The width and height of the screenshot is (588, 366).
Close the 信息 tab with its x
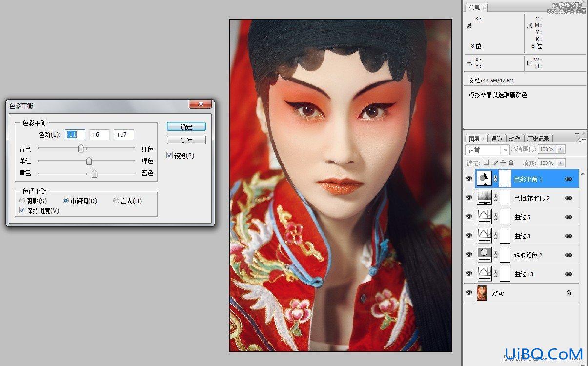coord(484,8)
